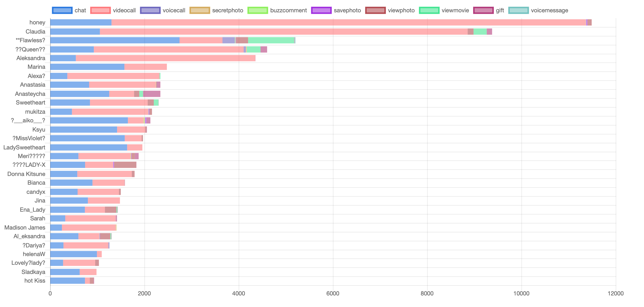This screenshot has height=307, width=644.
Task: Click the buzzcomment legend swatch
Action: click(258, 10)
